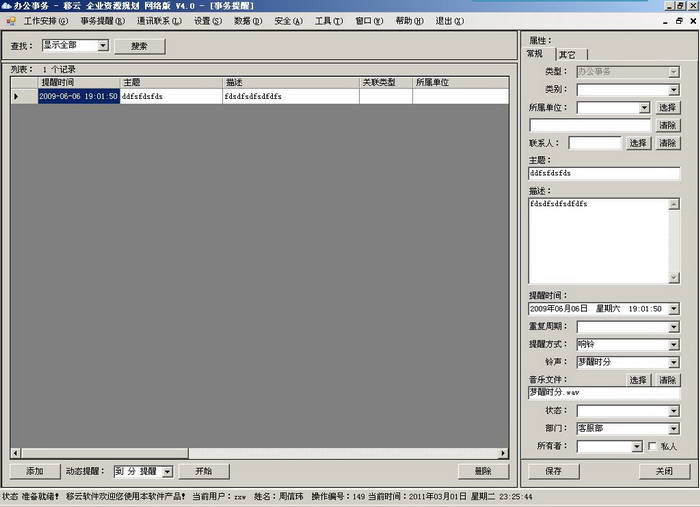Minimize the inner document window

pyautogui.click(x=665, y=21)
